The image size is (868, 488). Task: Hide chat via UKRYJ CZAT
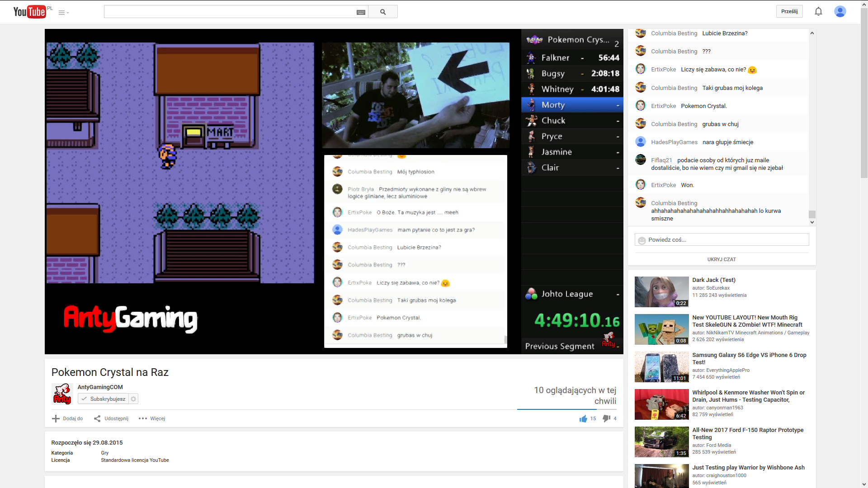722,259
